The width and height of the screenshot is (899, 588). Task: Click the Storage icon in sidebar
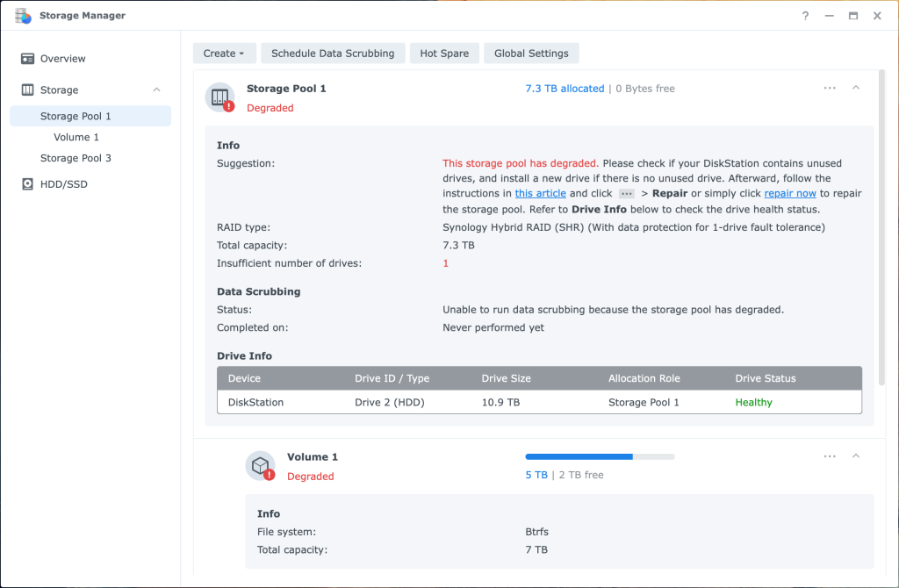pyautogui.click(x=27, y=90)
